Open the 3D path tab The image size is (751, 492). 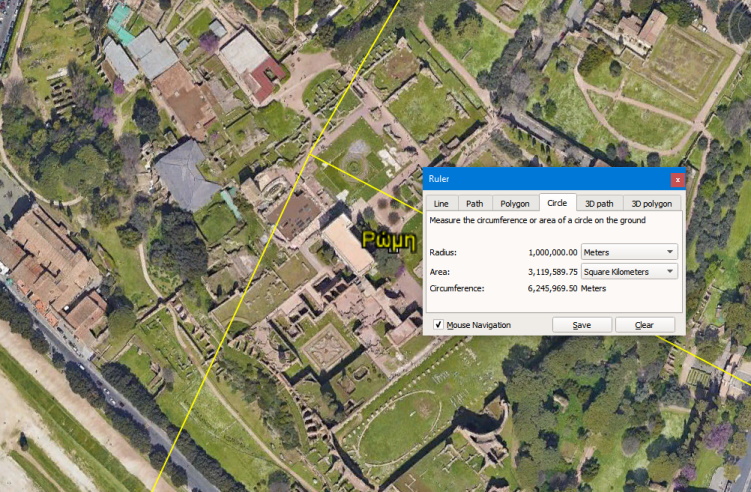coord(599,204)
